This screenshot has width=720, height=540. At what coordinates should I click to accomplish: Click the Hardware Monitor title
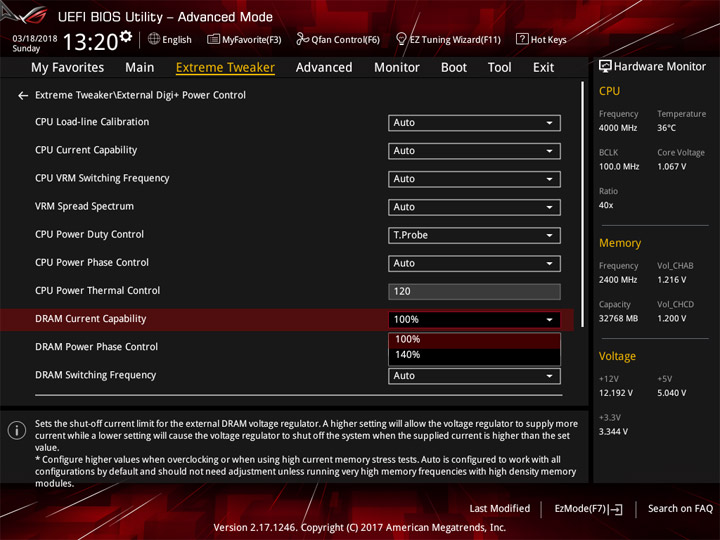pos(659,67)
